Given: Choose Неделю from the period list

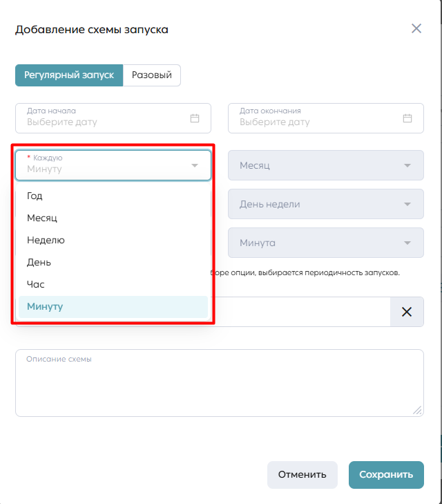Looking at the screenshot, I should point(113,240).
